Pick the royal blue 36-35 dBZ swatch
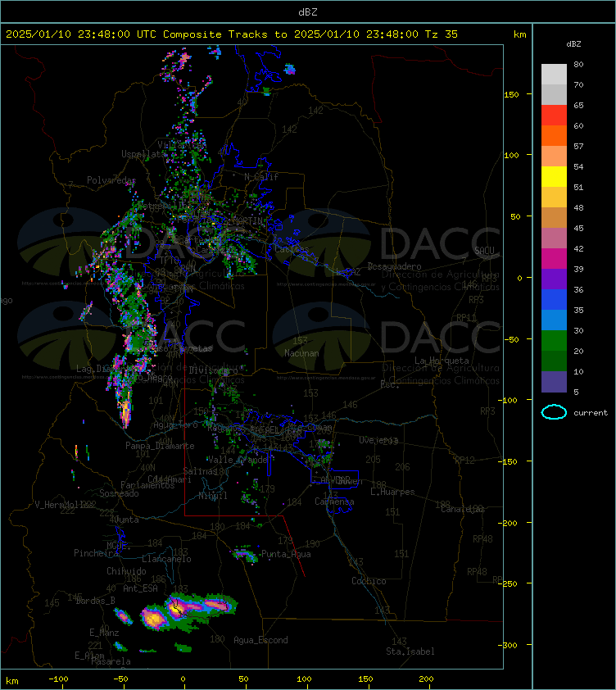 (554, 300)
